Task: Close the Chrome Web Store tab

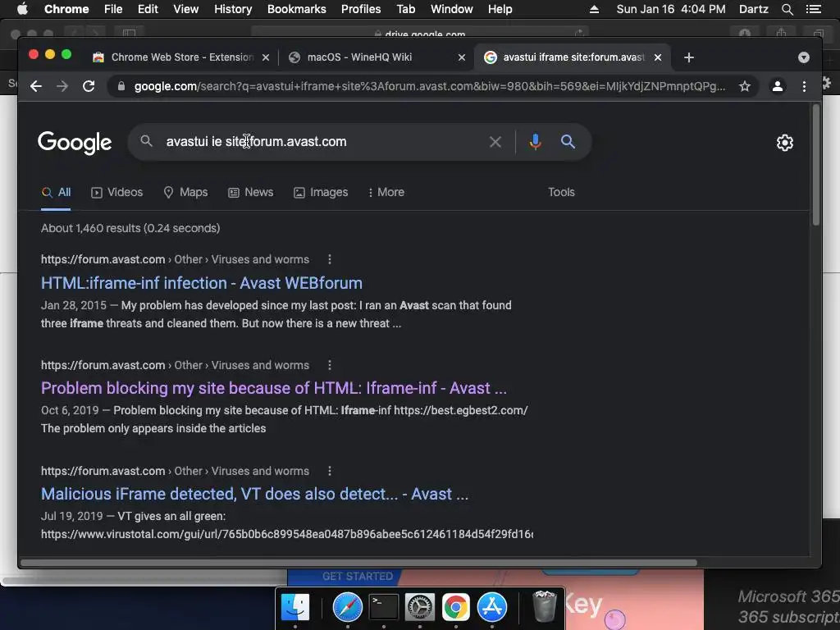Action: point(266,57)
